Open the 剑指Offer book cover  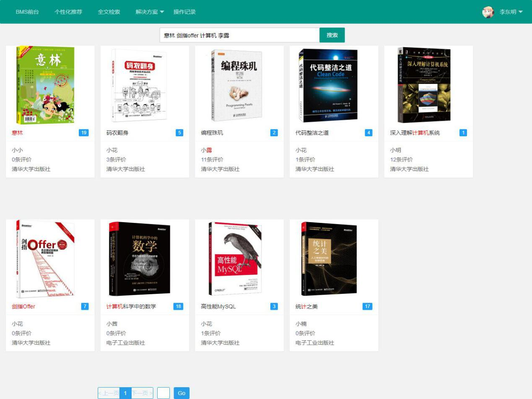45,259
